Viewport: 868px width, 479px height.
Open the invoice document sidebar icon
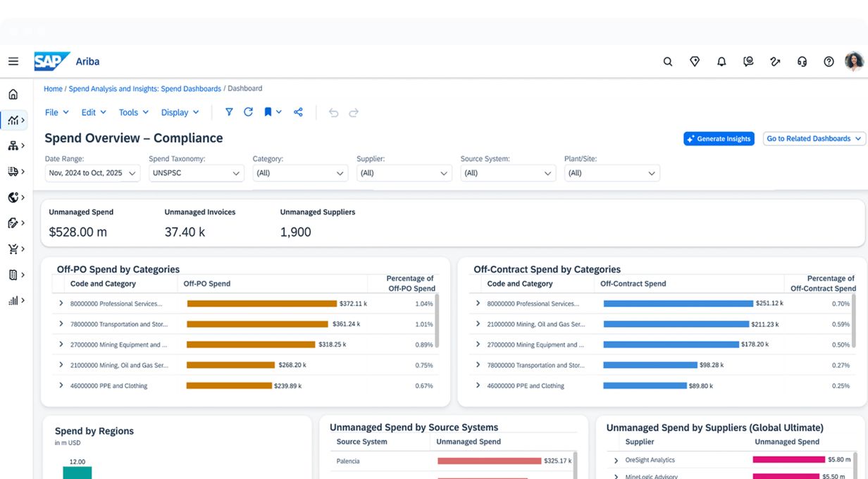click(x=13, y=275)
